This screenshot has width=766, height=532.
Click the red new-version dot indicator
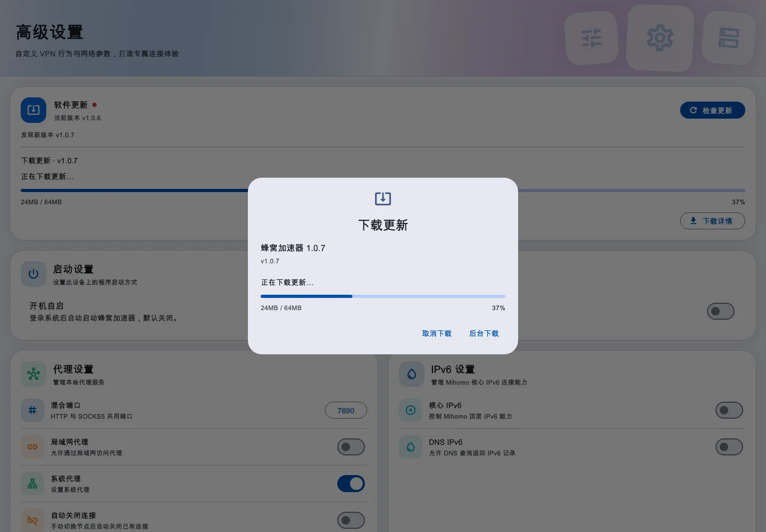pos(95,105)
